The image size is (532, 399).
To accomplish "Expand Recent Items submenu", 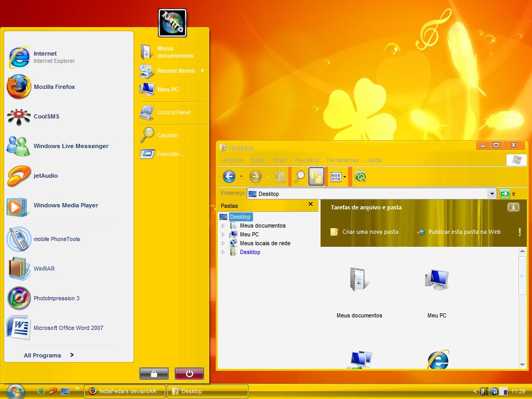I will point(172,71).
